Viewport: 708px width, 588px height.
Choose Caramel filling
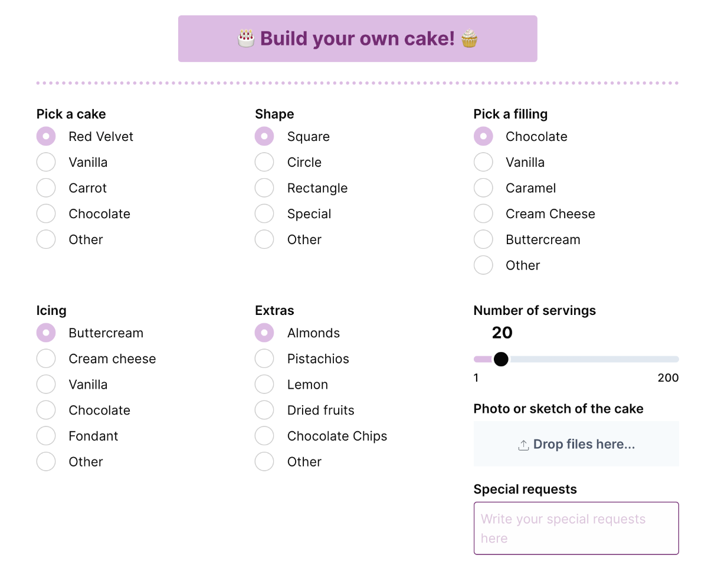[x=483, y=188]
